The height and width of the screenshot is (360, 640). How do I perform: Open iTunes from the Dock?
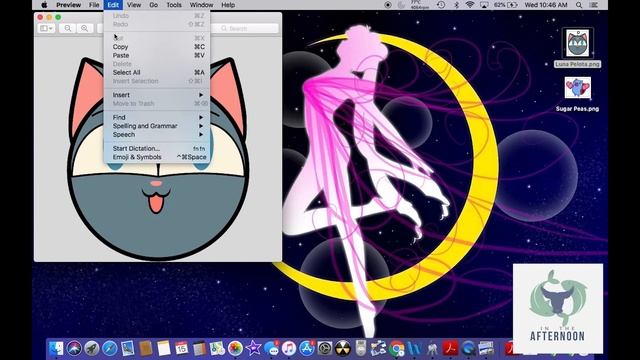tap(289, 348)
